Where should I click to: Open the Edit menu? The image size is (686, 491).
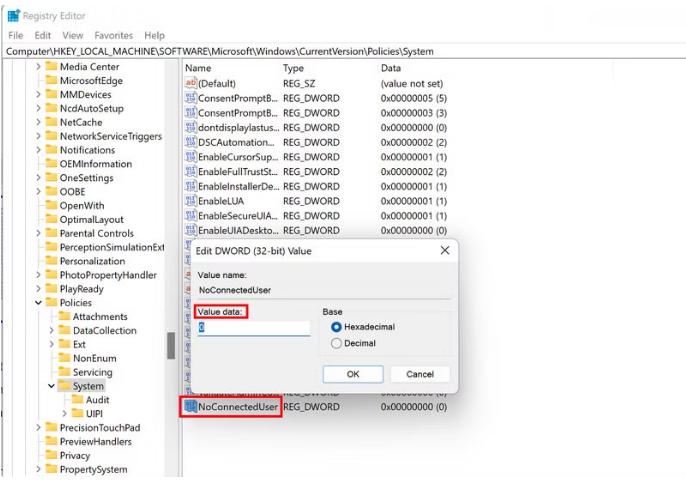coord(42,35)
